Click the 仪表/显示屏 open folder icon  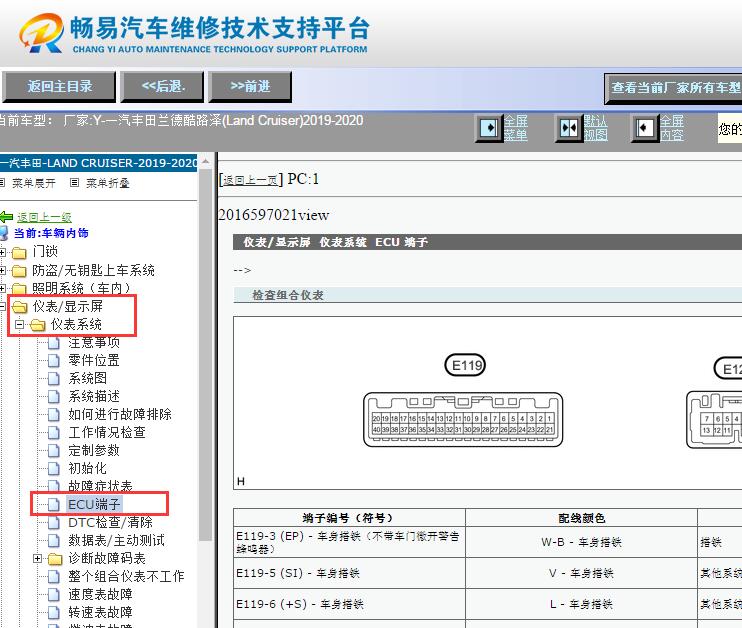(x=20, y=307)
